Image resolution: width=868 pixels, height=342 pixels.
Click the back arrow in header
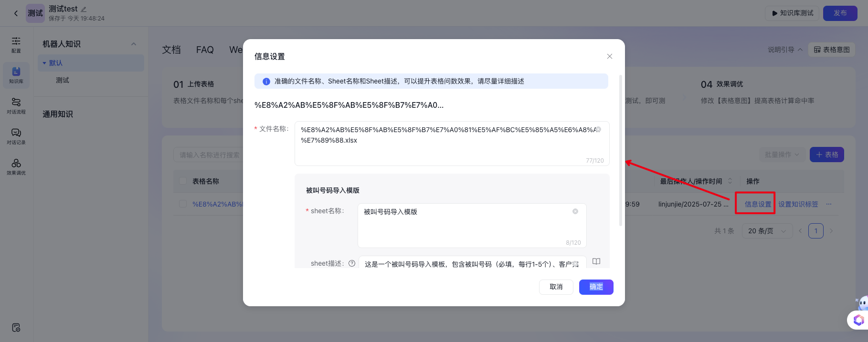click(x=16, y=13)
